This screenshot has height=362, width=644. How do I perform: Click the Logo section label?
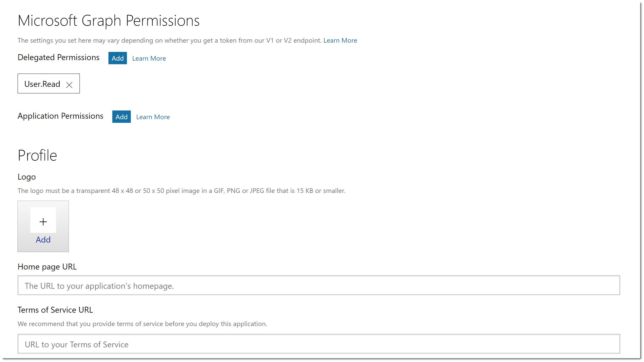tap(27, 177)
